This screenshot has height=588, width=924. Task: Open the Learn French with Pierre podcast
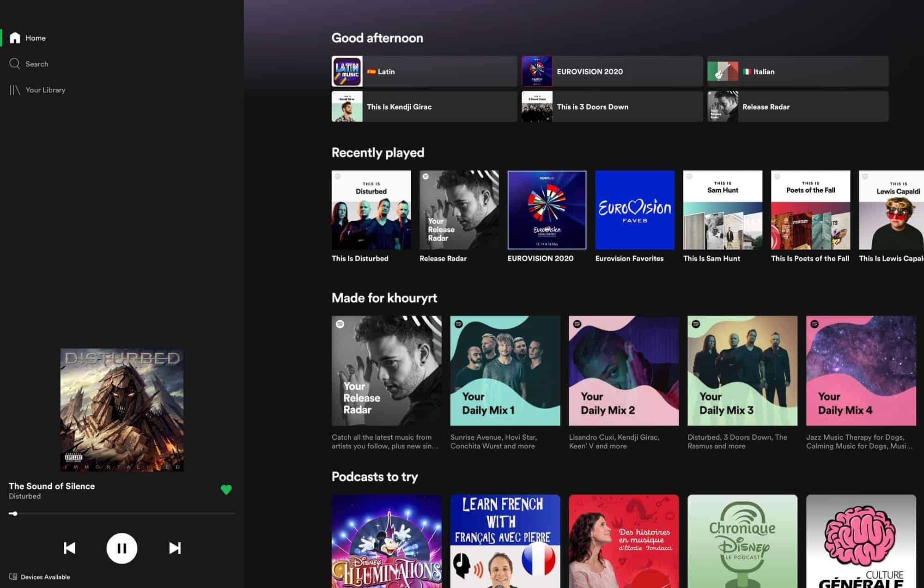click(x=505, y=540)
